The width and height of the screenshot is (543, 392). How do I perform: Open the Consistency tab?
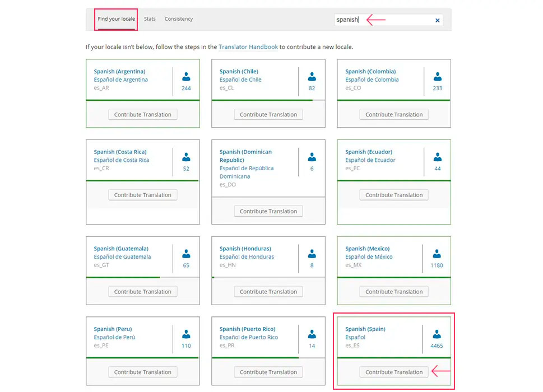coord(178,19)
